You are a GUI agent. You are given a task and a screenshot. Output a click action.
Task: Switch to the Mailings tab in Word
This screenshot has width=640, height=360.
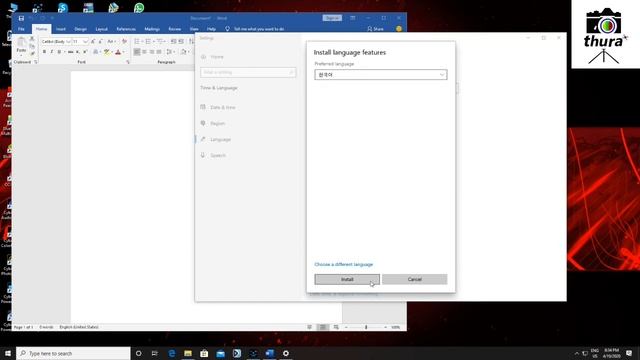click(152, 29)
